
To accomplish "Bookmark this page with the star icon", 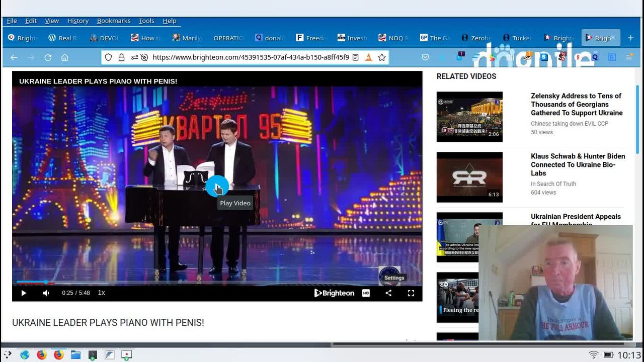I will click(x=382, y=57).
